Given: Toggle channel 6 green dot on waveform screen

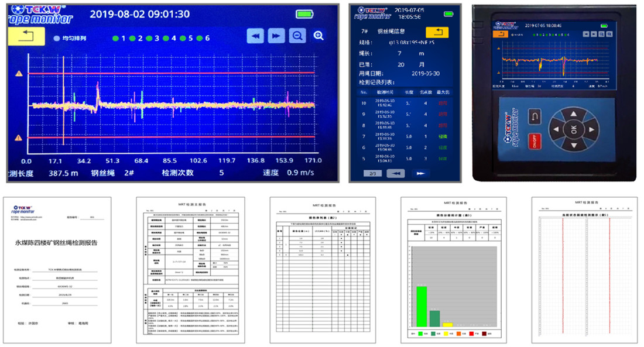Looking at the screenshot, I should coord(200,38).
